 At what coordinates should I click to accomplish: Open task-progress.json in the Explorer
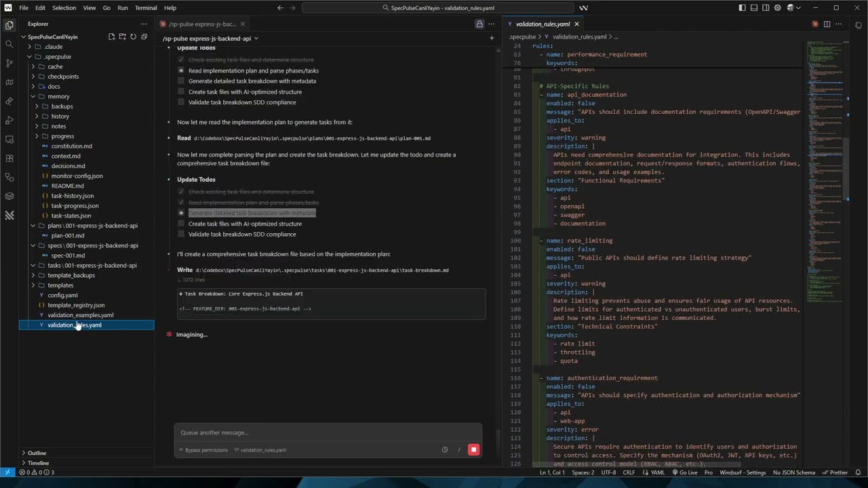(75, 205)
